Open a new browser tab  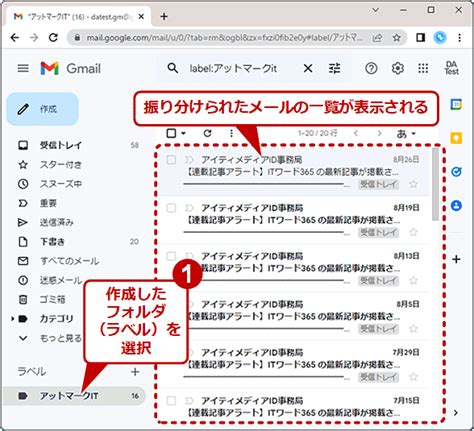pos(164,16)
